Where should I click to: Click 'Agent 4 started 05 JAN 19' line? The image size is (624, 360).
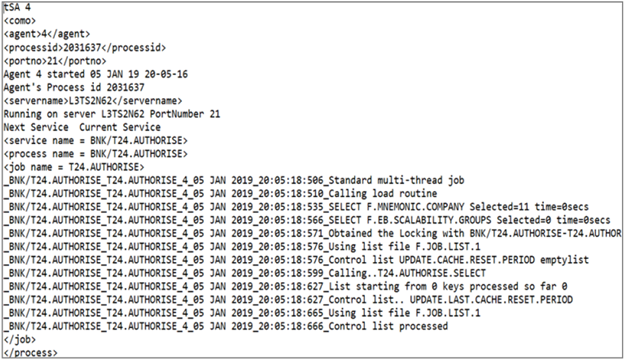(96, 74)
